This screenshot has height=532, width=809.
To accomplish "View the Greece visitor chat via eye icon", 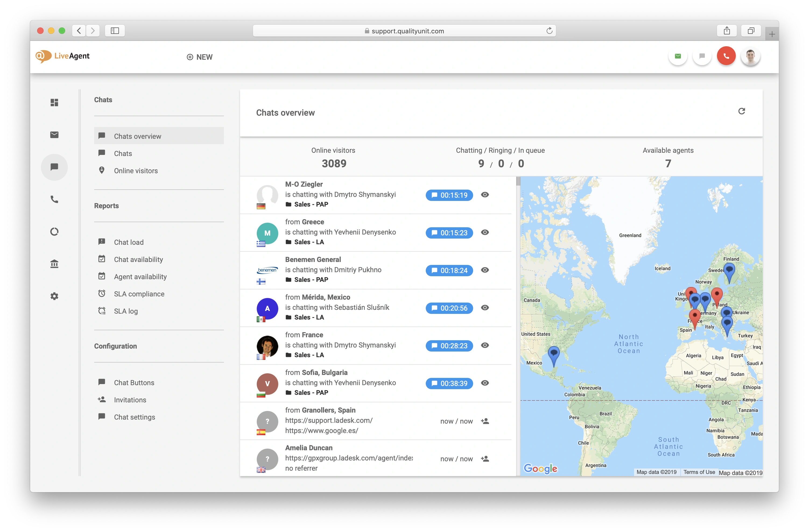I will click(x=485, y=232).
